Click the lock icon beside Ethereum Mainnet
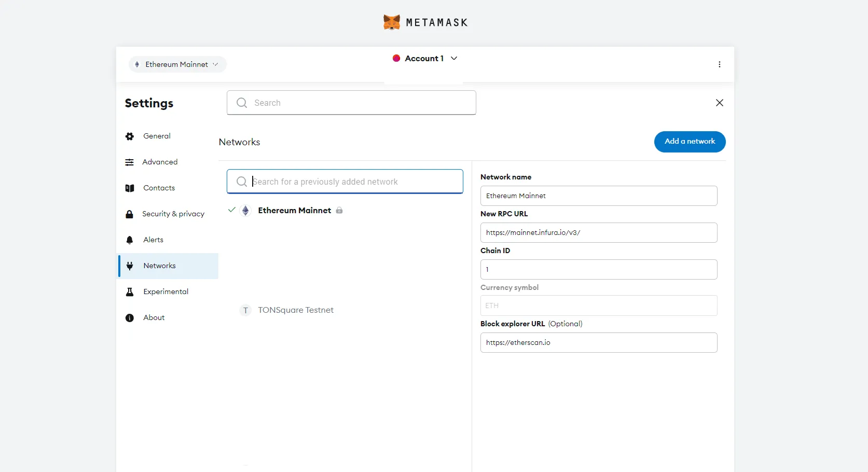The width and height of the screenshot is (868, 472). 339,210
